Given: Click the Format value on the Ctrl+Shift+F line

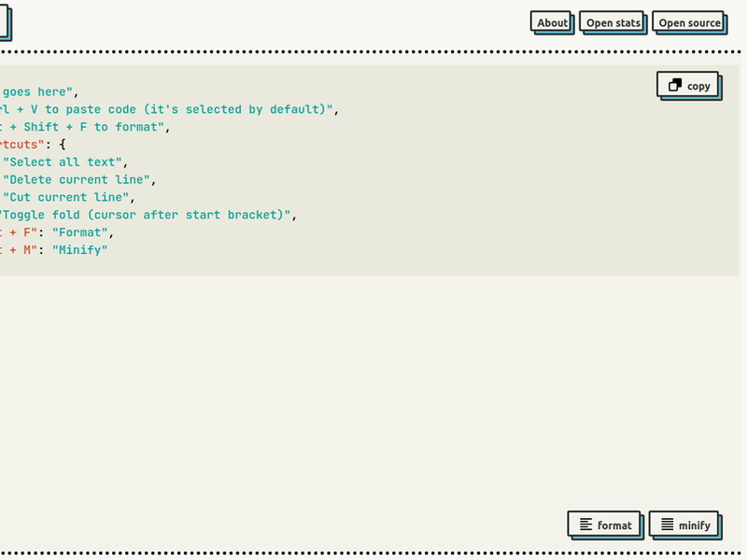Looking at the screenshot, I should click(79, 231).
